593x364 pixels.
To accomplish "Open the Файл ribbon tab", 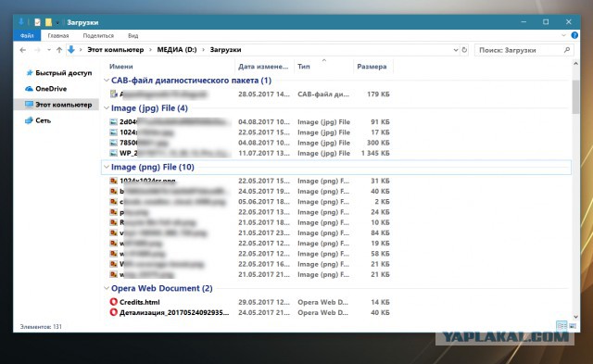I will [27, 35].
